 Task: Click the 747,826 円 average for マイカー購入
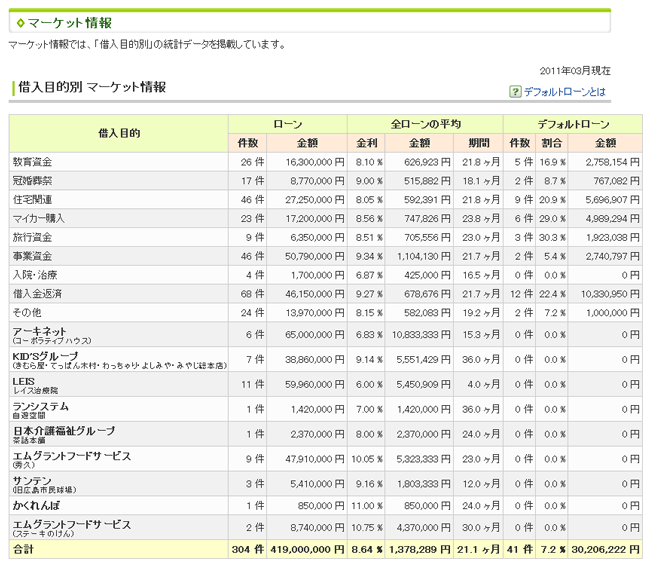tap(427, 218)
